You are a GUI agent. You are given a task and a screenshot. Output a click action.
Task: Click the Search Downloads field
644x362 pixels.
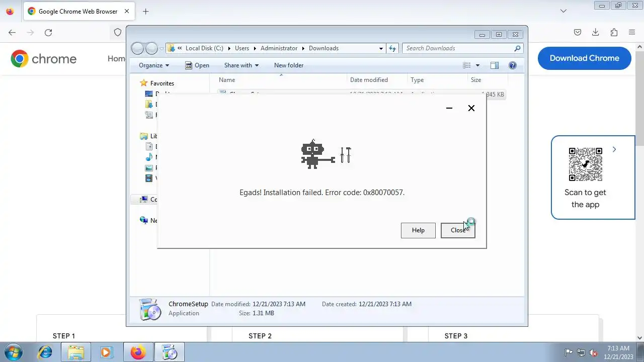462,48
